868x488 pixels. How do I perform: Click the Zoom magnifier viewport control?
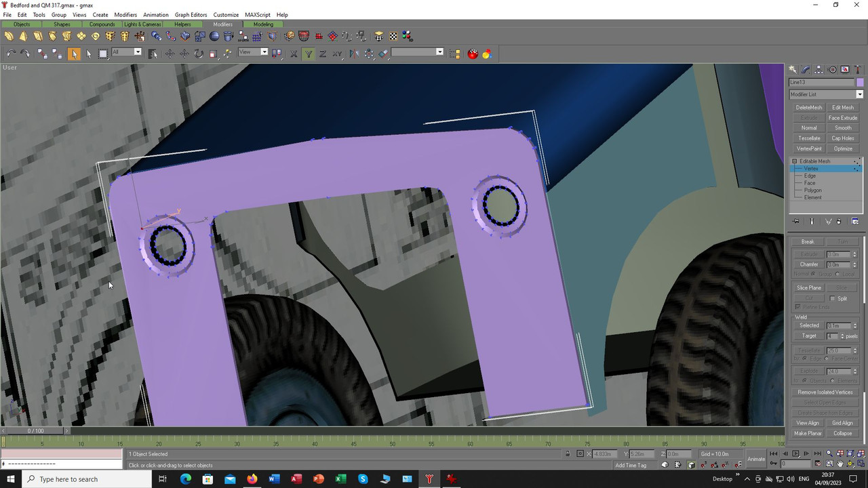829,454
